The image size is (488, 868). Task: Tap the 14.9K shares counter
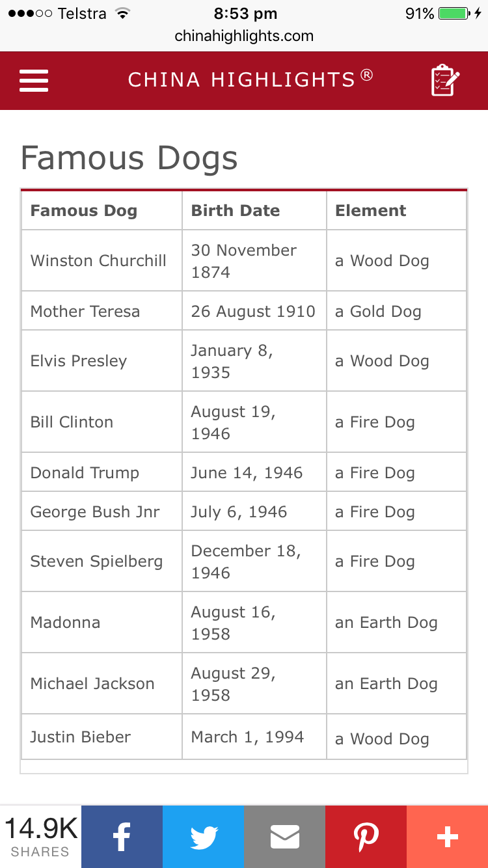[x=41, y=837]
